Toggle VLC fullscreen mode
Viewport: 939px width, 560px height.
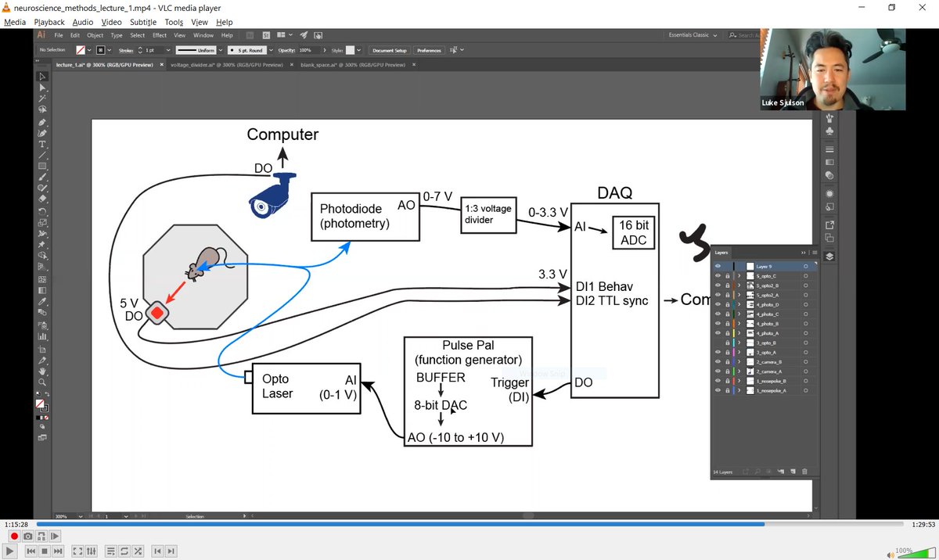tap(77, 551)
